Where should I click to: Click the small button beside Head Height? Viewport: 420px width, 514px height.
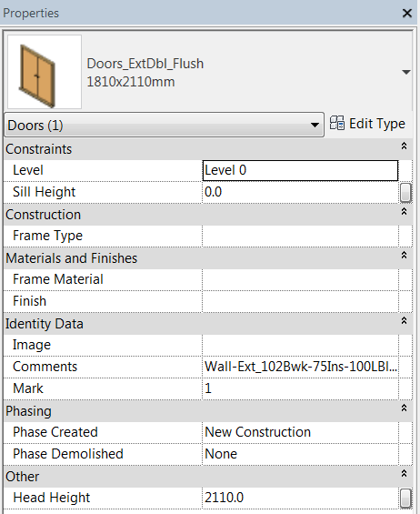click(405, 498)
